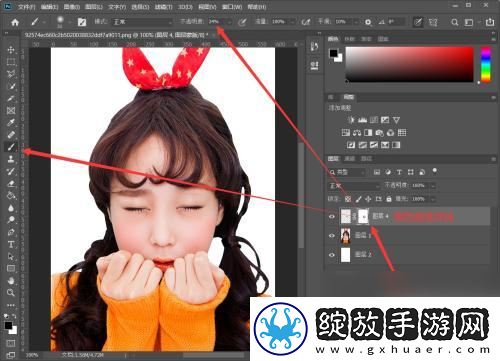
Task: Open the flow slider dropdown arrow
Action: coord(292,22)
